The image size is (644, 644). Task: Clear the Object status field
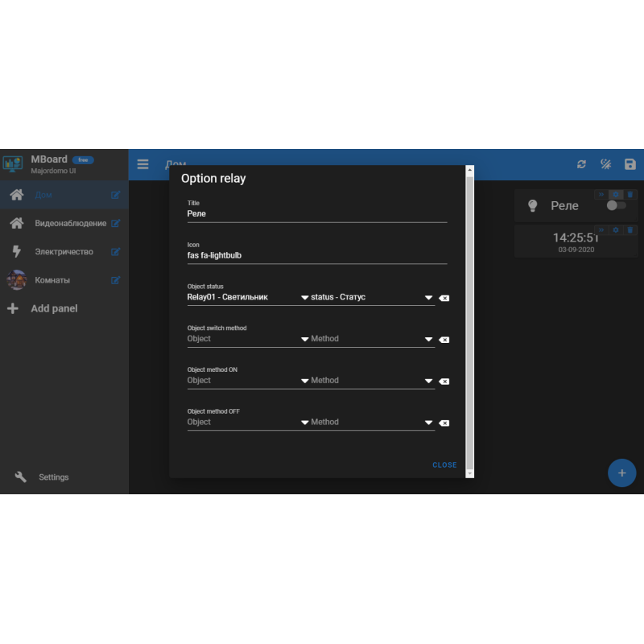click(444, 298)
